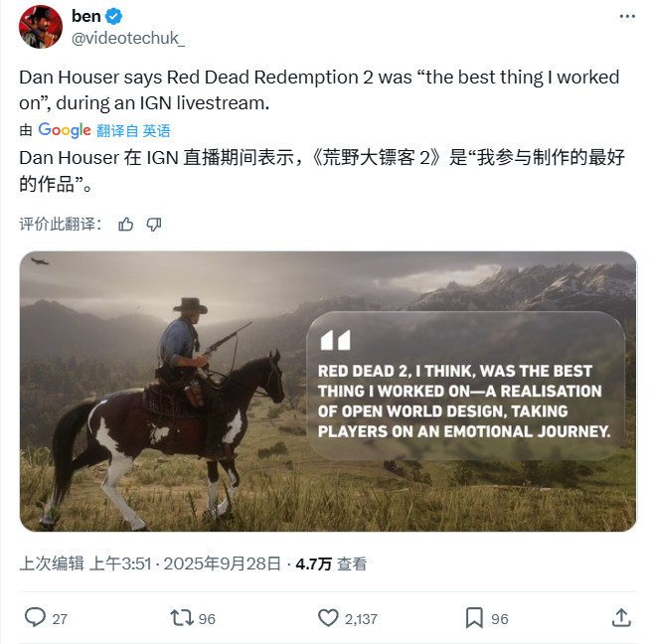The image size is (652, 644).
Task: Click the Google logo in translation credit
Action: [x=65, y=130]
